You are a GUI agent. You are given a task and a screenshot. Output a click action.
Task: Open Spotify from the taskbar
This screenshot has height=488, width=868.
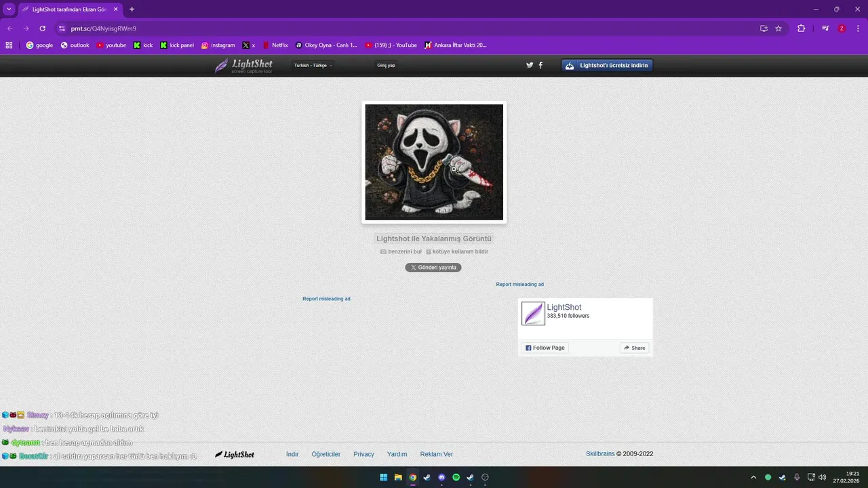(456, 477)
